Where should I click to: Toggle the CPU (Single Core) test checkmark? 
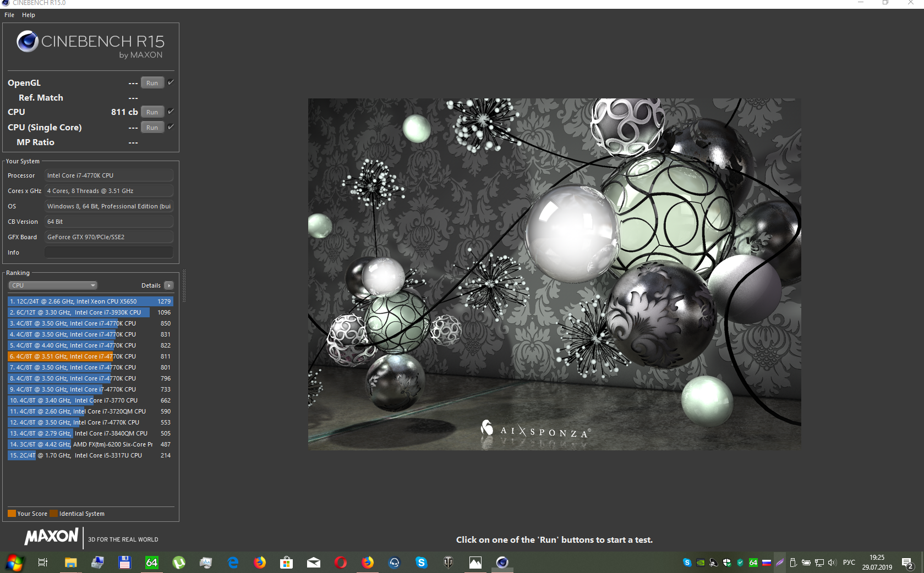(x=171, y=127)
